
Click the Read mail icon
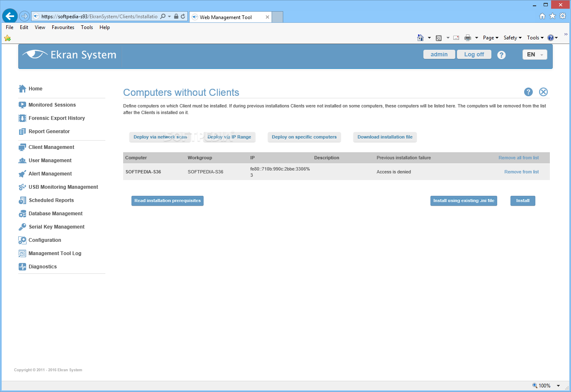(456, 38)
